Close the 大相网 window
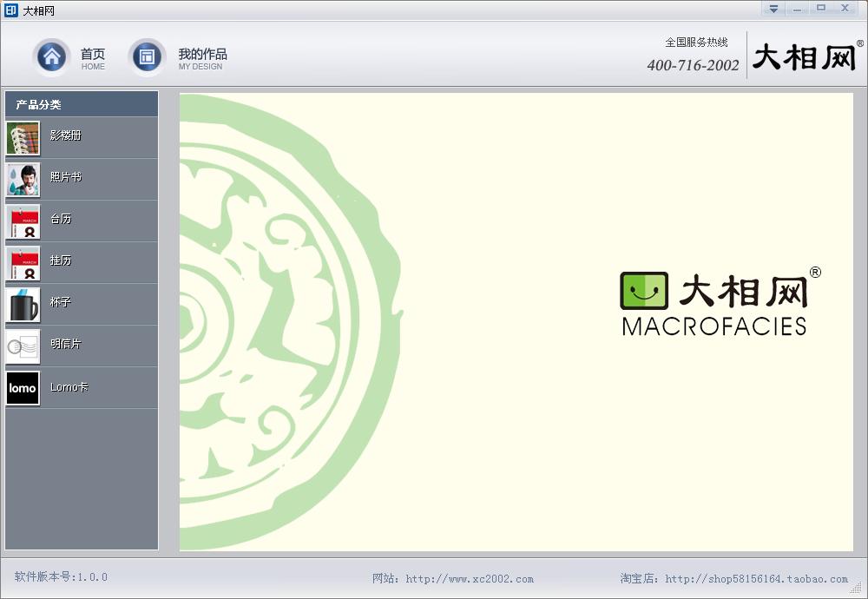The image size is (868, 599). coord(845,9)
